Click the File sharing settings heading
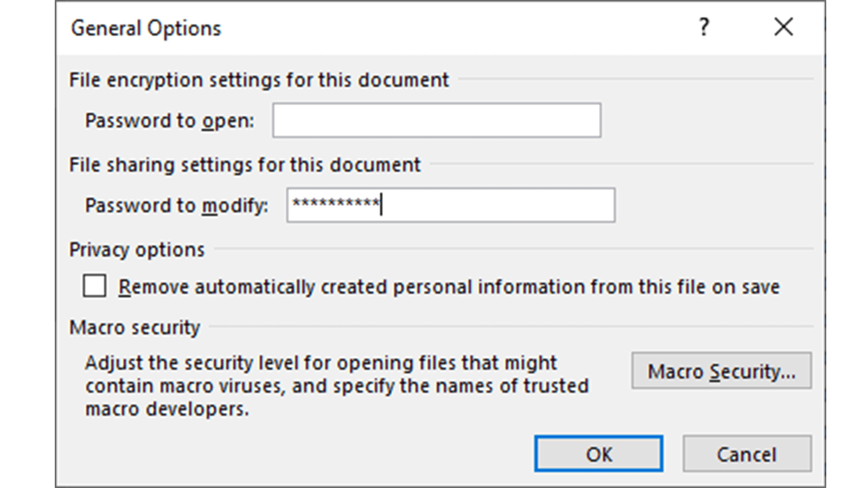This screenshot has height=488, width=868. click(245, 165)
